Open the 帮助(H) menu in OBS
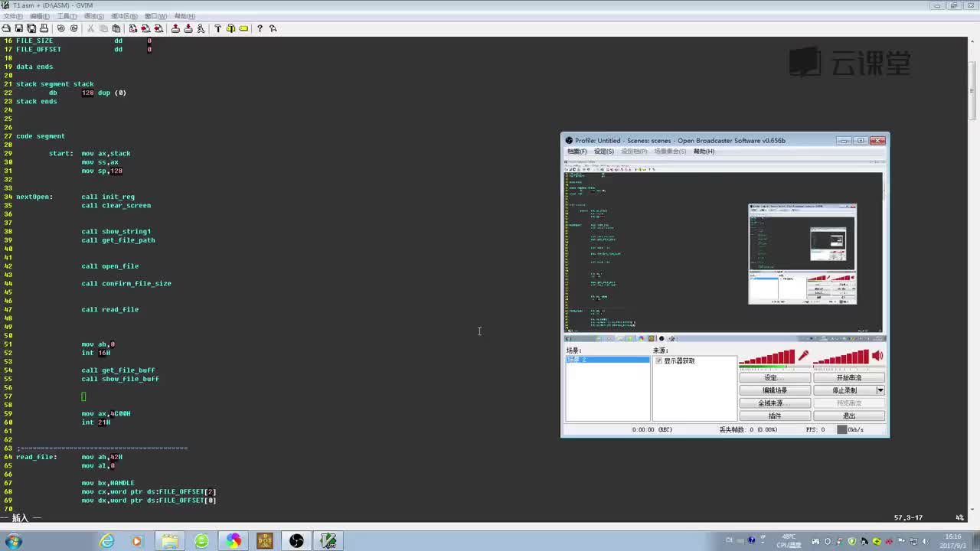980x551 pixels. coord(703,152)
